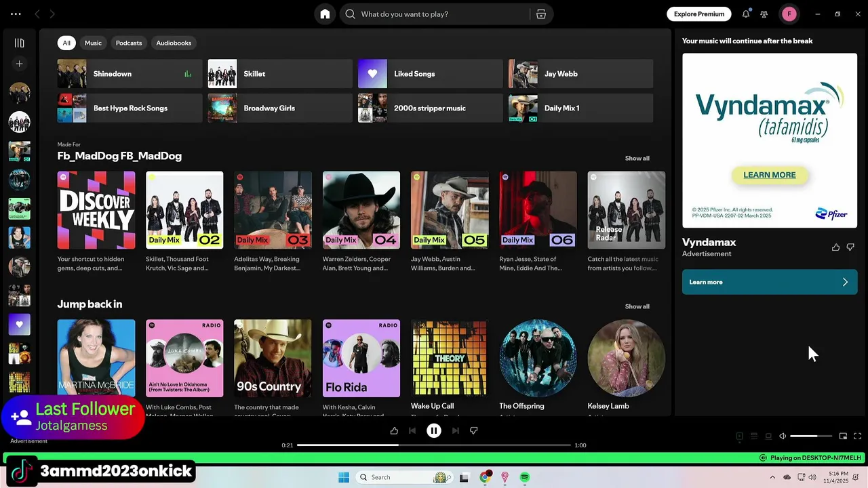Select the Audiobooks filter chip

[174, 43]
